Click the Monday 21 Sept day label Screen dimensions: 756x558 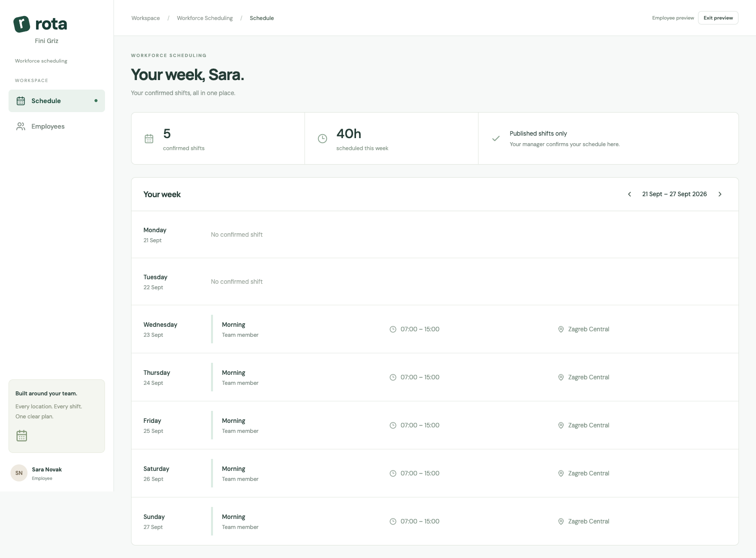[x=155, y=235]
